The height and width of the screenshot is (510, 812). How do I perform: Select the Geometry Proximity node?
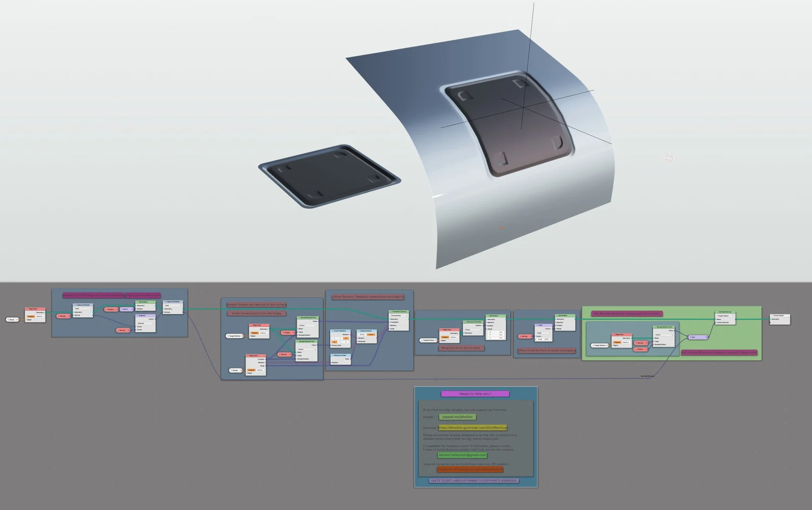pos(473,322)
